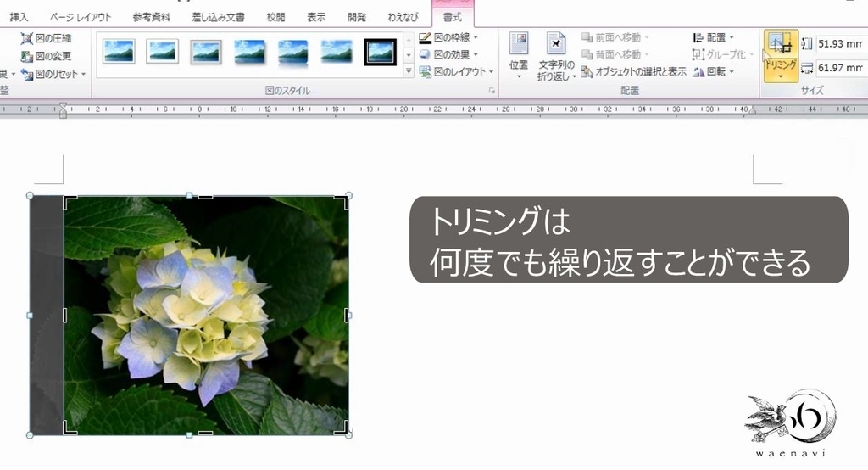Click the right-middle crop handle
This screenshot has width=868, height=470.
click(x=347, y=315)
